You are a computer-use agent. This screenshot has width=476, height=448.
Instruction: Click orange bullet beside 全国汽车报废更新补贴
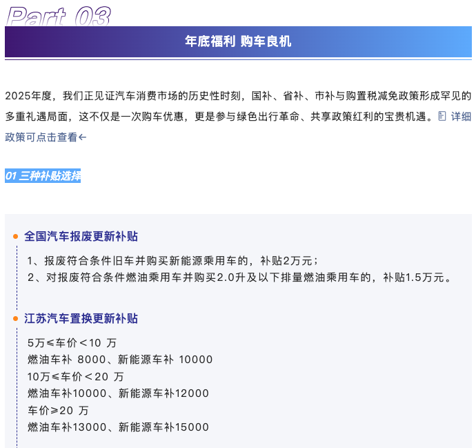click(16, 236)
